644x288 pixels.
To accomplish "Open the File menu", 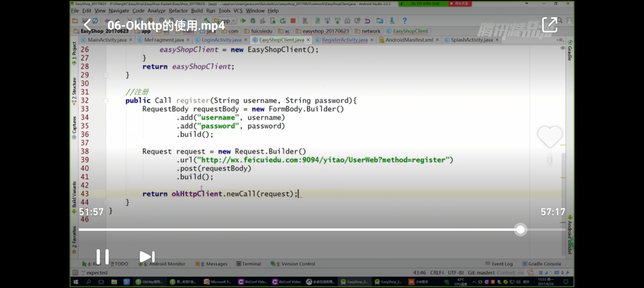I will pyautogui.click(x=75, y=11).
